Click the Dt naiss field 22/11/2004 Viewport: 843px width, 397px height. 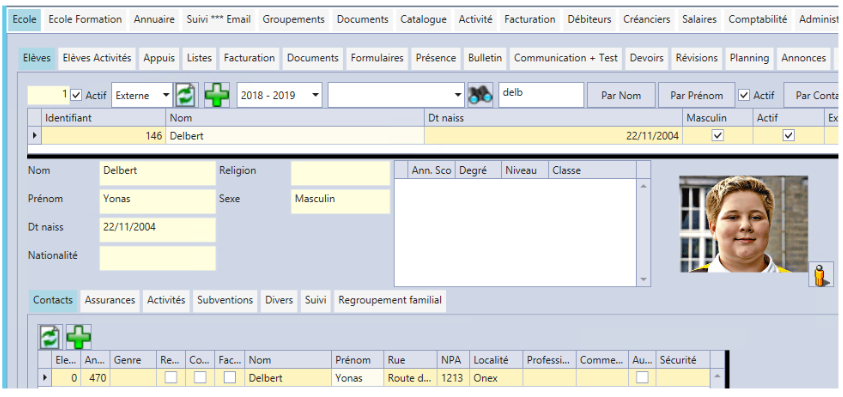click(158, 230)
